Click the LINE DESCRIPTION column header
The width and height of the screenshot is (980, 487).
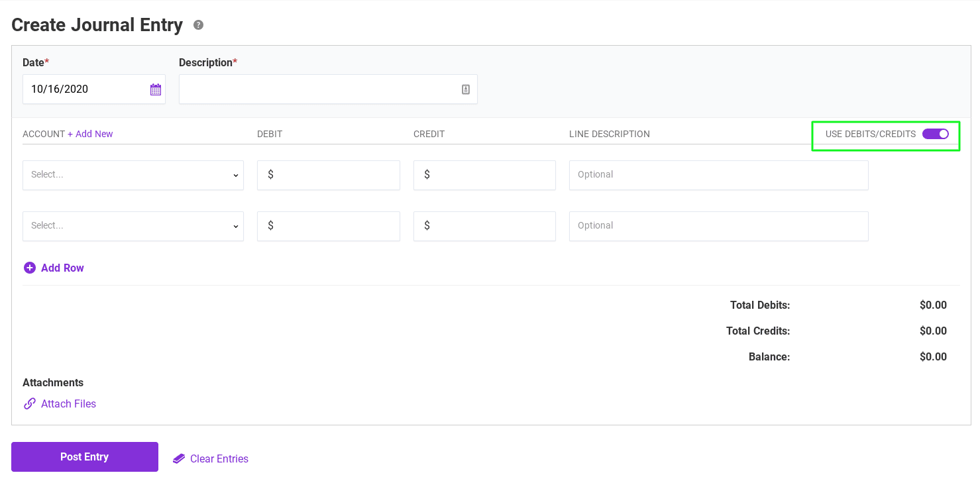(x=610, y=134)
